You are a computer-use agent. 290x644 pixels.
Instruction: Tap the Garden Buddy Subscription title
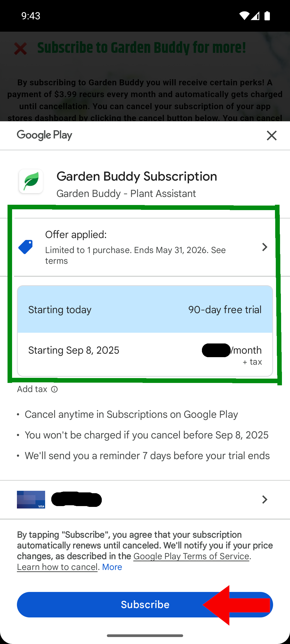click(137, 176)
